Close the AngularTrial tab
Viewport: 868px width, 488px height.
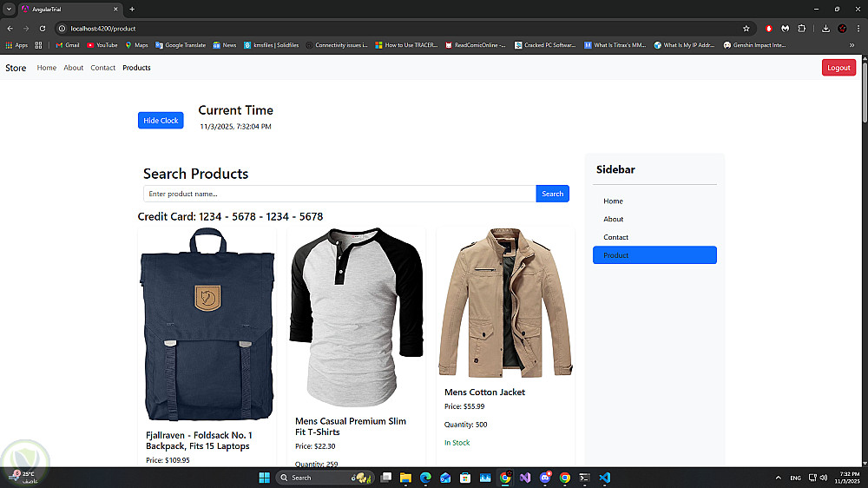(x=115, y=9)
